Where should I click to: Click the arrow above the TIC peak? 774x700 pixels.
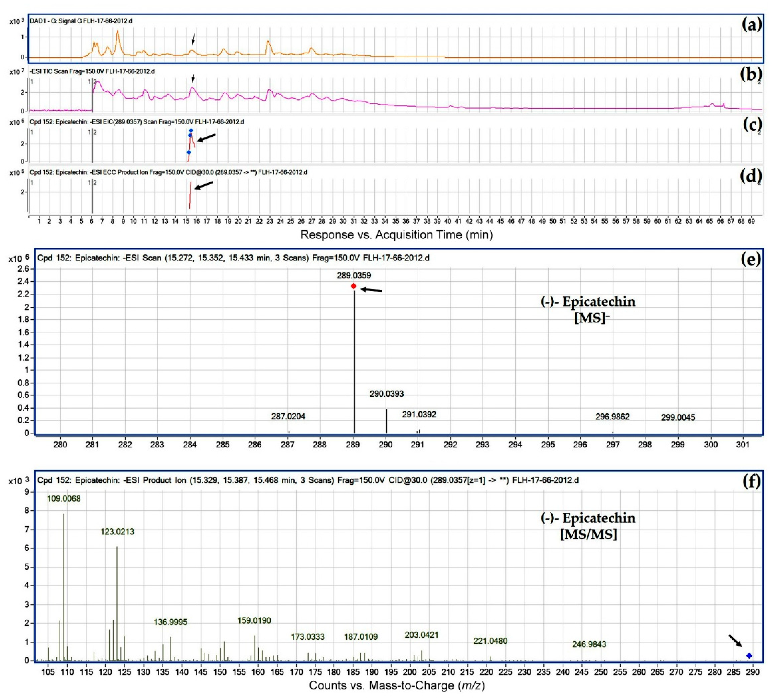click(193, 78)
